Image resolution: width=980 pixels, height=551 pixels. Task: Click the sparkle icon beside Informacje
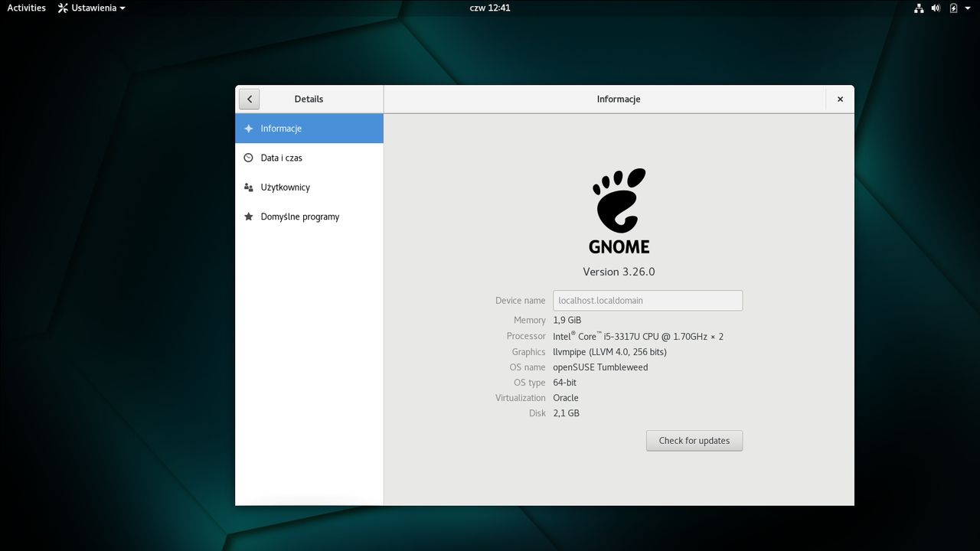point(248,129)
